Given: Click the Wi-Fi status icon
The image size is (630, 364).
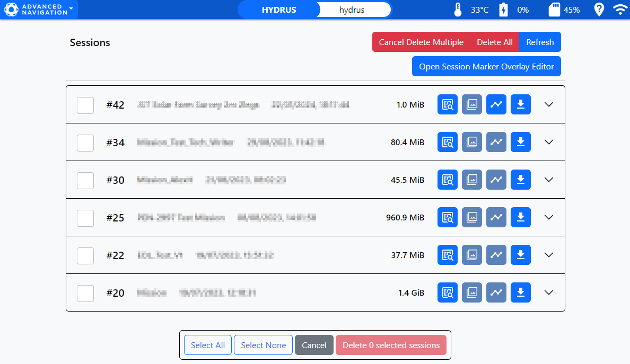Looking at the screenshot, I should pos(619,10).
